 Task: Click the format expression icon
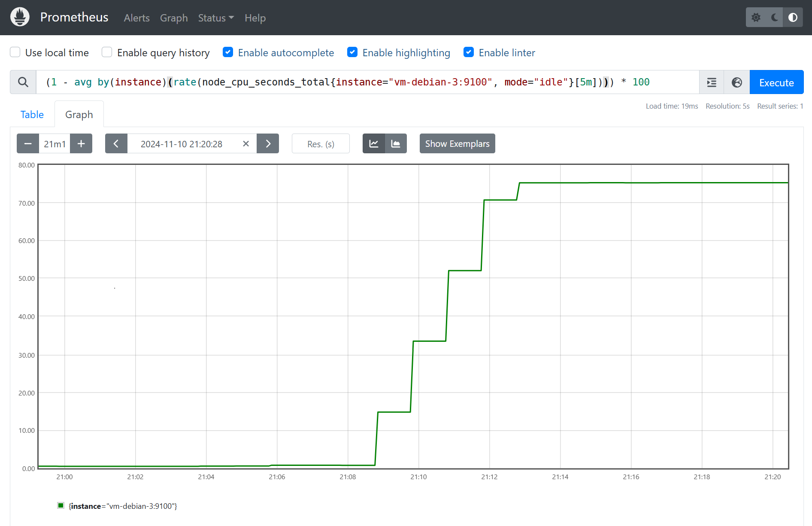[x=712, y=82]
